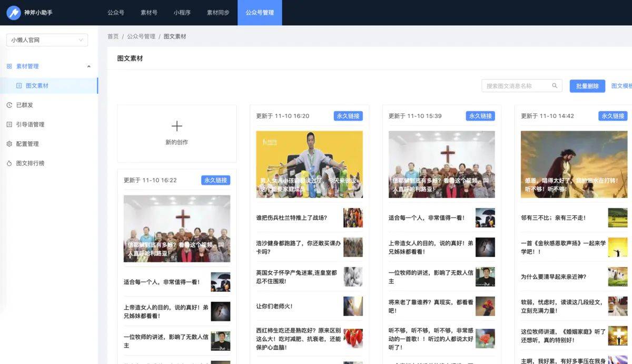Image resolution: width=632 pixels, height=364 pixels.
Task: Click 永久链接 on the 11-10 14:42 card
Action: (x=613, y=116)
